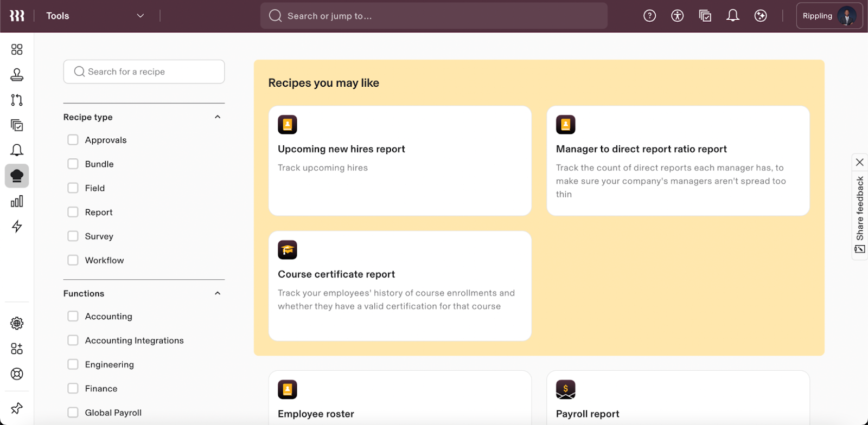Open the dashboard grid icon in sidebar

[x=17, y=49]
